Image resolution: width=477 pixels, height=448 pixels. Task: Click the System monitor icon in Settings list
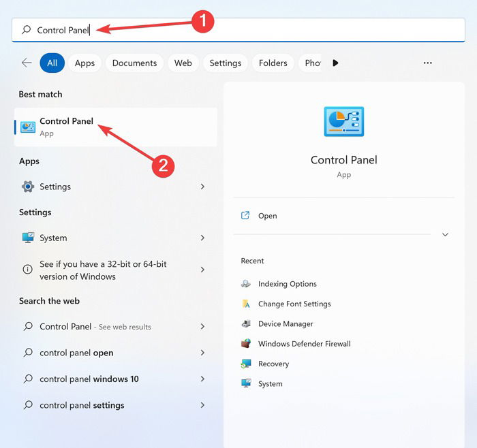[28, 238]
